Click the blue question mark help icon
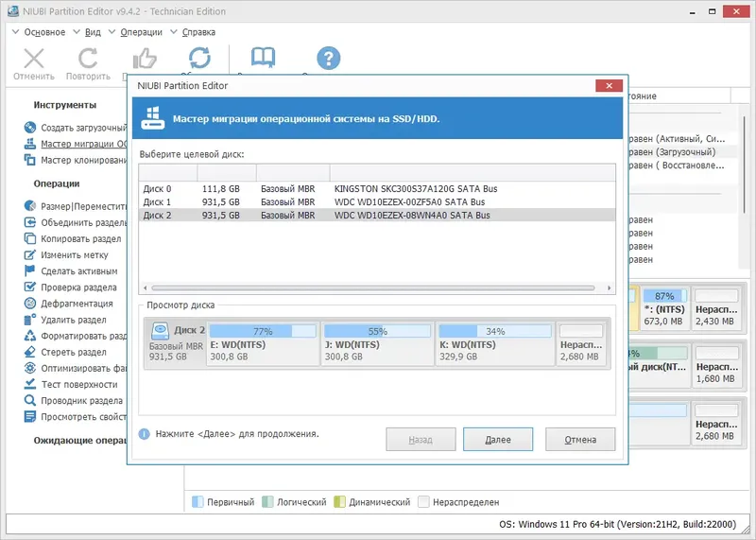Screen dimensions: 756x540 (328, 58)
